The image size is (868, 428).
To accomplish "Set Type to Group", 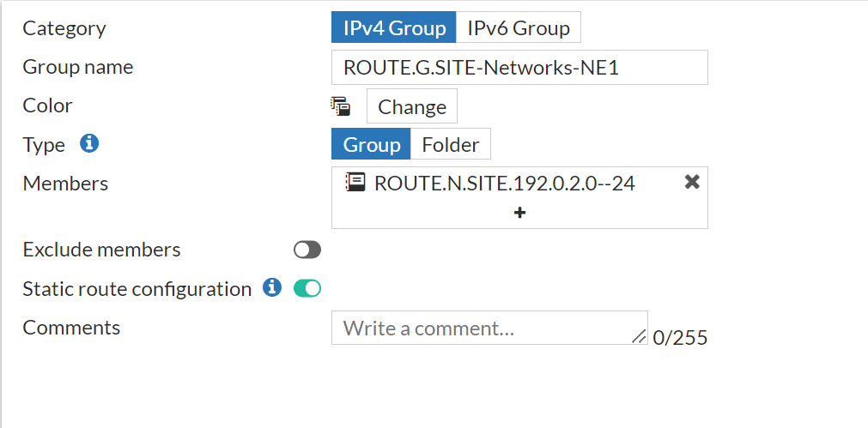I will point(371,144).
